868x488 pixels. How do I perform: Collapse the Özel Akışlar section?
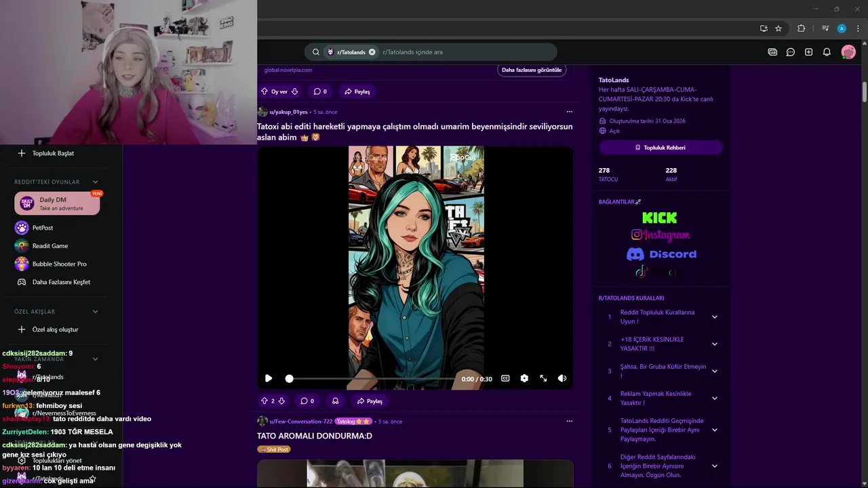[95, 312]
